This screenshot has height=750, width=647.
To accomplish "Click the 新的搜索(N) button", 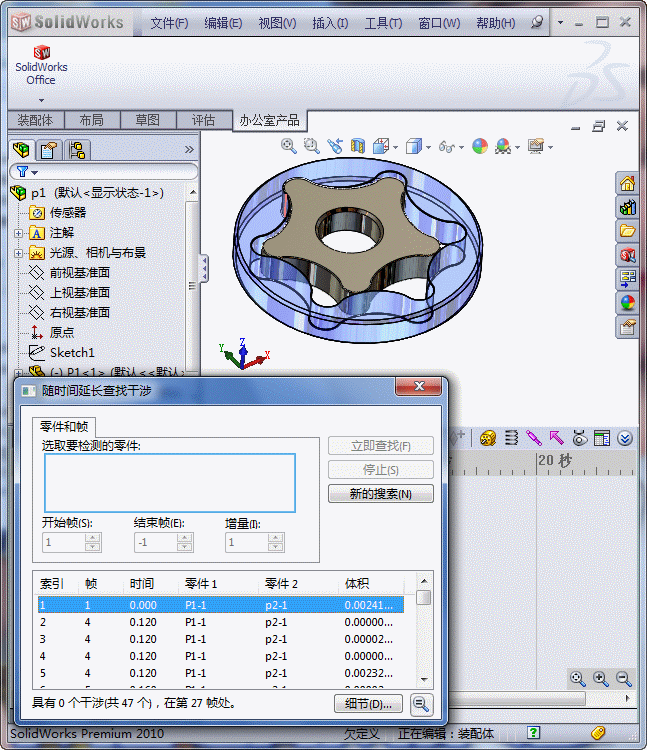I will pyautogui.click(x=381, y=494).
